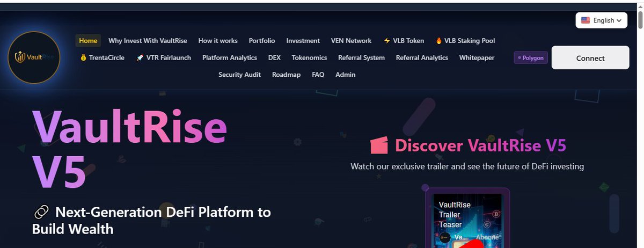The height and width of the screenshot is (248, 644).
Task: Open Platform Analytics
Action: click(x=230, y=57)
